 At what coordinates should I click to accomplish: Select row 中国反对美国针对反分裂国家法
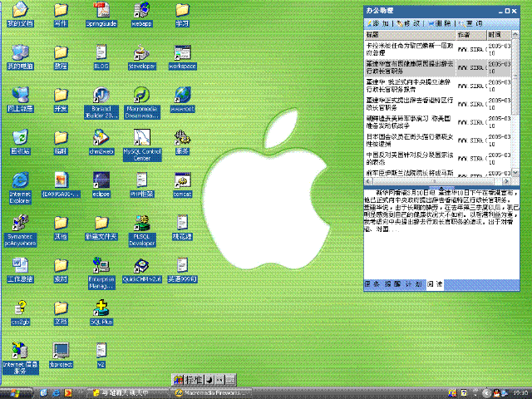pos(437,159)
